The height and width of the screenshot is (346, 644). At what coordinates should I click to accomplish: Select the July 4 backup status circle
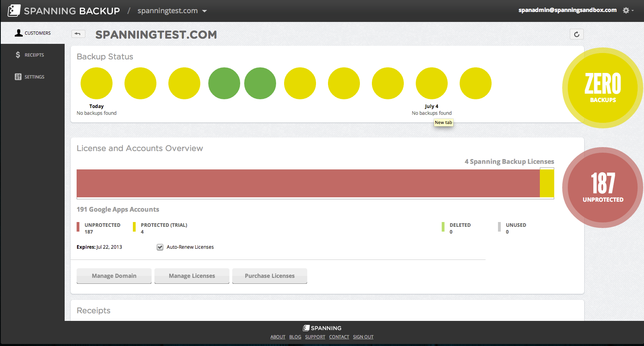432,83
